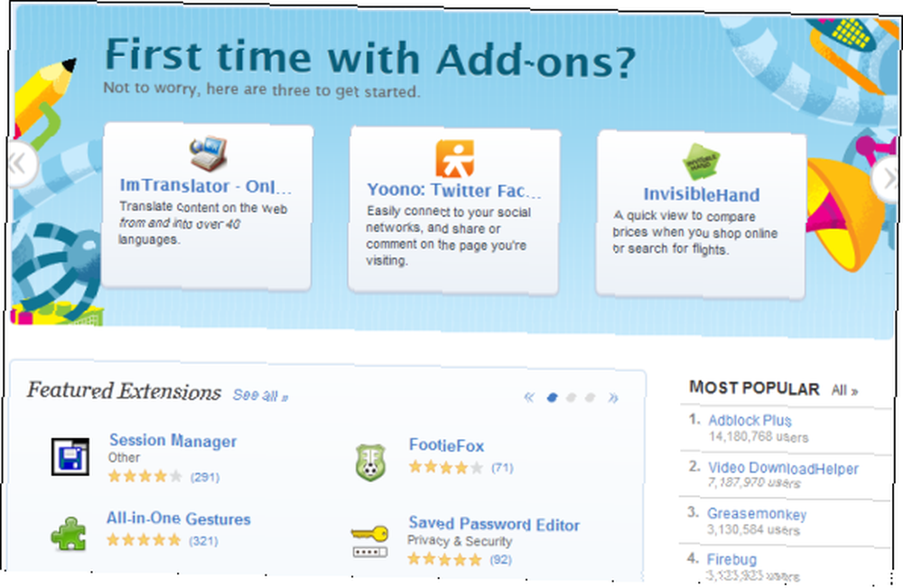Click '3,130,584 users' text
Image resolution: width=903 pixels, height=588 pixels.
753,529
